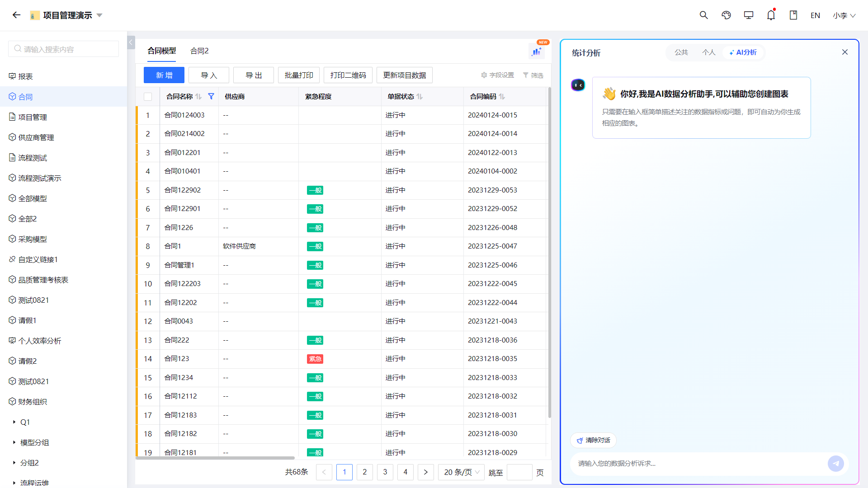Image resolution: width=868 pixels, height=488 pixels.
Task: Open the 20 条/页 page size dropdown
Action: (x=461, y=472)
